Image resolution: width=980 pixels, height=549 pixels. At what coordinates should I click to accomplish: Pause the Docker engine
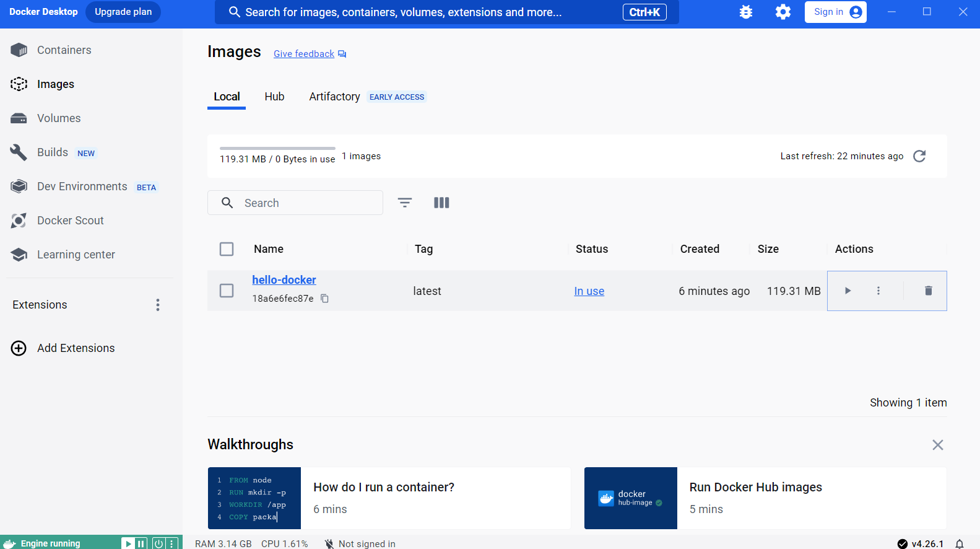coord(141,543)
